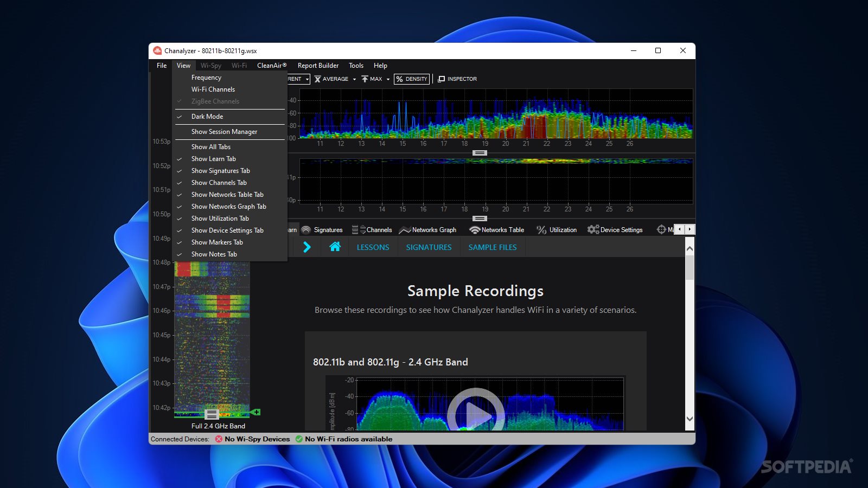The height and width of the screenshot is (488, 868).
Task: Open the SIGNATURES link in Learn
Action: click(x=429, y=247)
